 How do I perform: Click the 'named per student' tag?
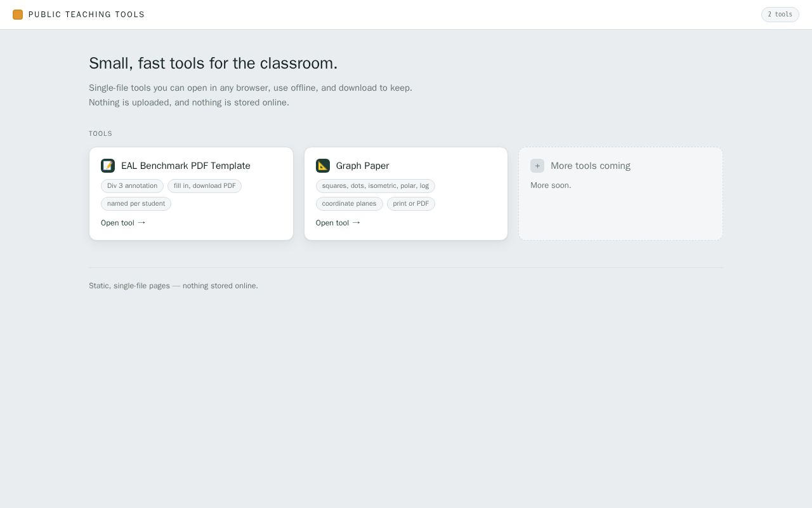tap(136, 204)
